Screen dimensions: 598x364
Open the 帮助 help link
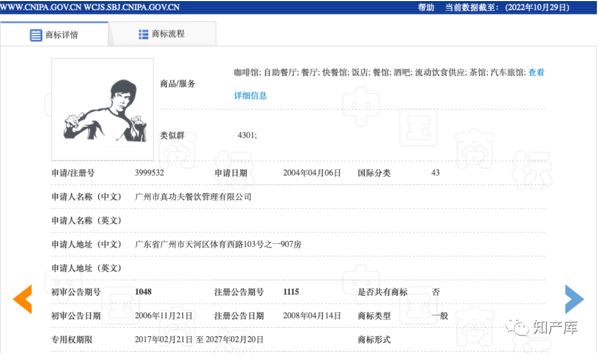tap(426, 7)
